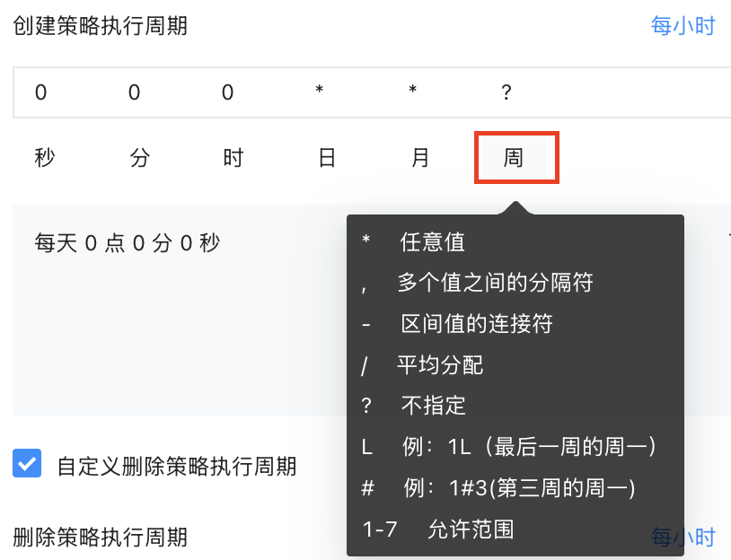Click the 不指定 entry in the tooltip
The height and width of the screenshot is (560, 731).
pyautogui.click(x=433, y=406)
